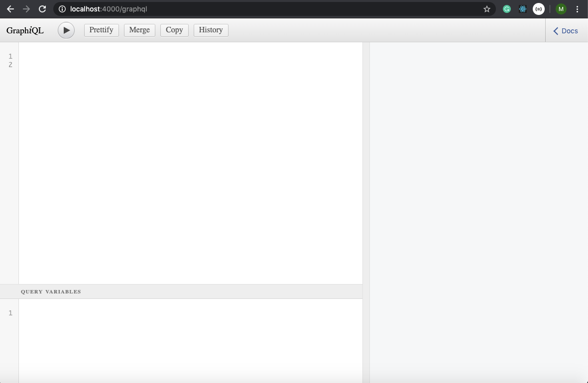The width and height of the screenshot is (588, 383).
Task: Open the browser profile avatar M
Action: pos(560,9)
